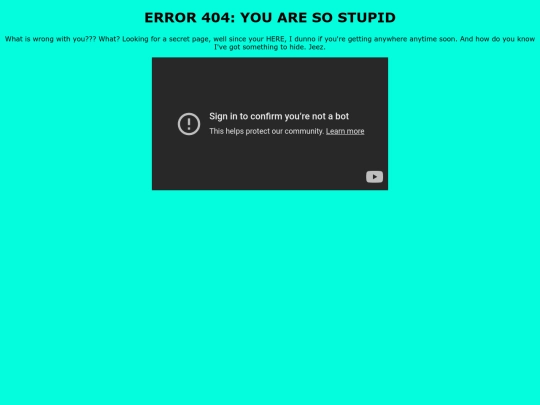Click the YouTube logo in the video player
This screenshot has width=540, height=405.
pos(374,177)
